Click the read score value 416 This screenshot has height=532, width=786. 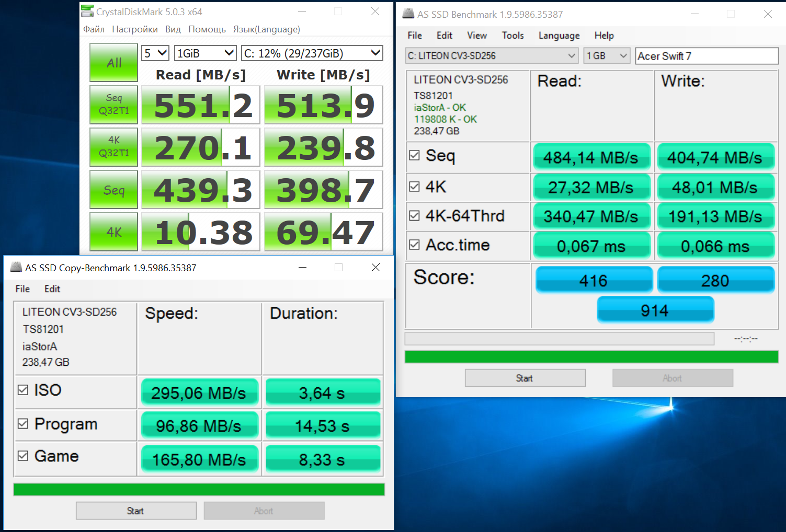point(594,281)
